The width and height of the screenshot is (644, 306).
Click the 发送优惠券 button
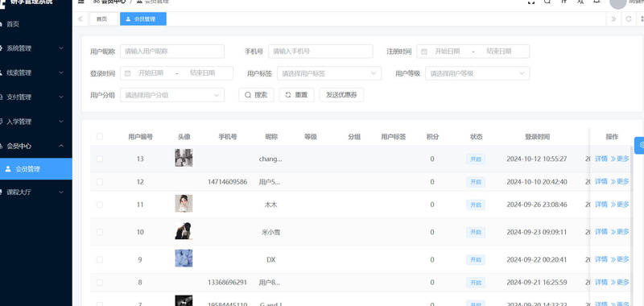(x=341, y=95)
